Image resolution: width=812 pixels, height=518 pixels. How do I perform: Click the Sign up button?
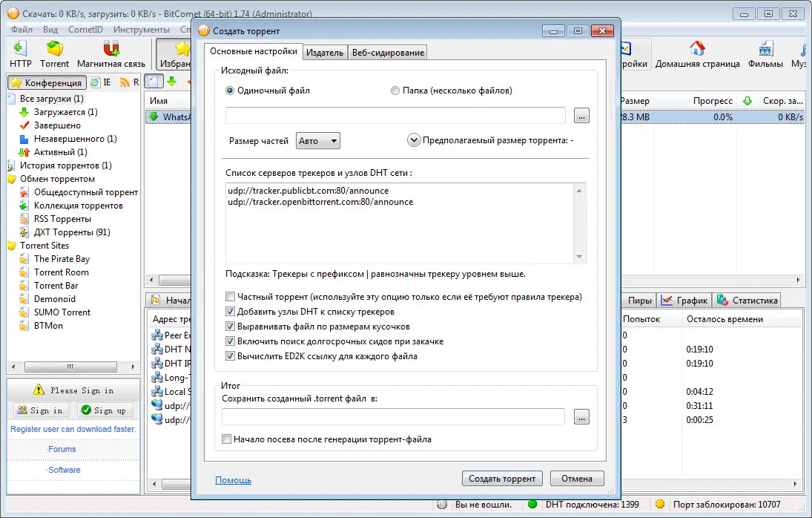click(105, 410)
